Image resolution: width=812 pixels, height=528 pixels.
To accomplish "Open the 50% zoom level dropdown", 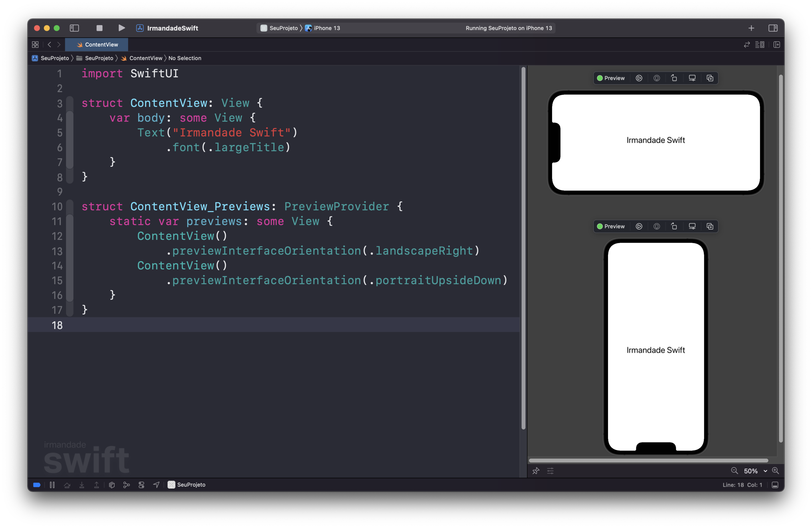I will pyautogui.click(x=755, y=471).
